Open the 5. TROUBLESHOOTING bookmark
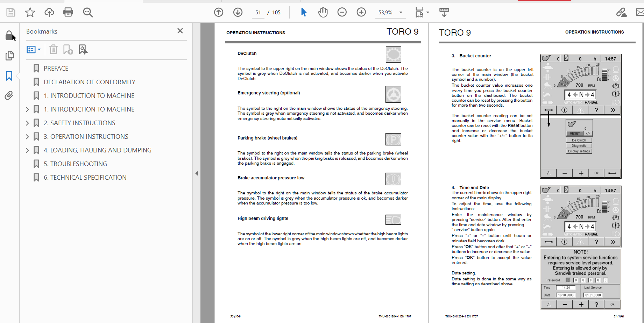Viewport: 644px width, 323px height. [75, 164]
